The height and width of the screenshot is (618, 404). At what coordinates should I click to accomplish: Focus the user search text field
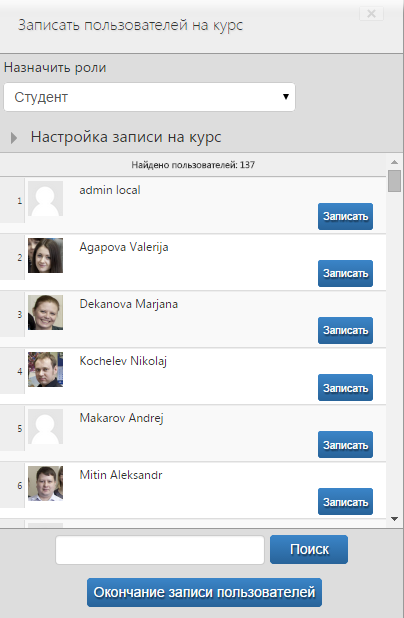coord(160,550)
